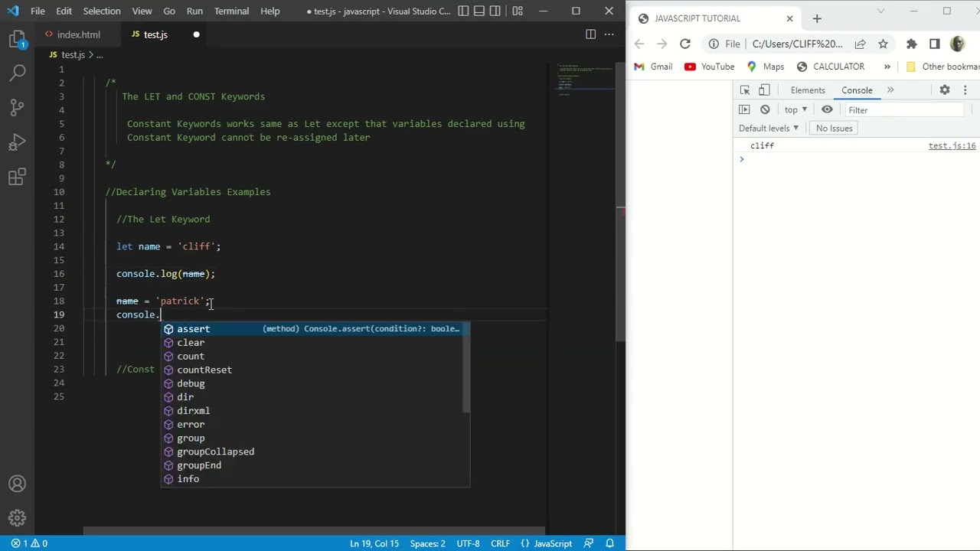
Task: Open the feedback icon in status bar
Action: click(589, 543)
